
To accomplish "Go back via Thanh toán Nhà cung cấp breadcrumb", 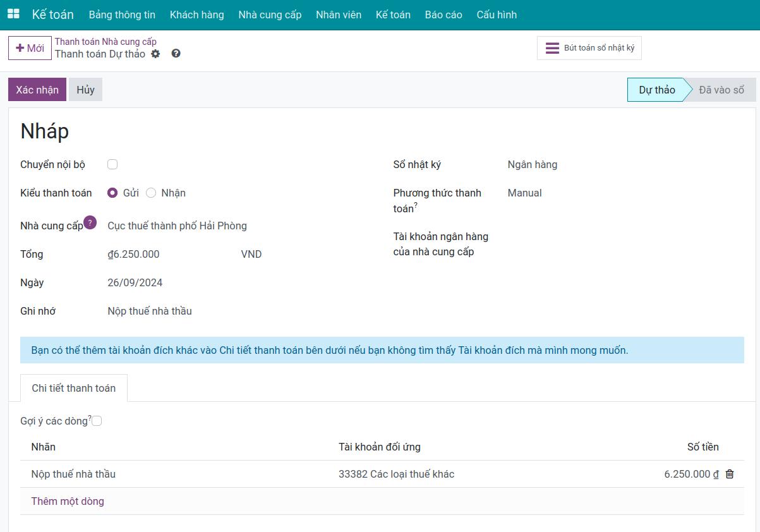I will point(106,42).
